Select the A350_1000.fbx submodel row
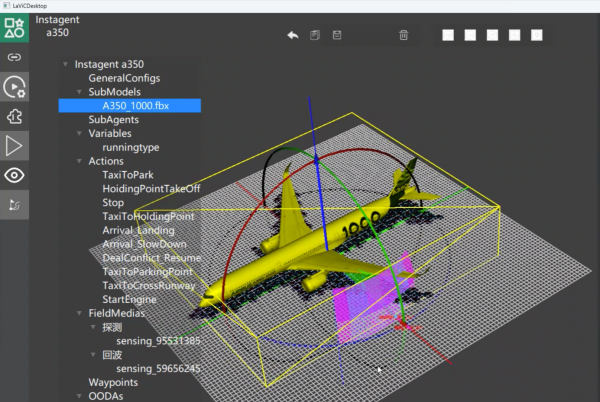 pos(130,106)
